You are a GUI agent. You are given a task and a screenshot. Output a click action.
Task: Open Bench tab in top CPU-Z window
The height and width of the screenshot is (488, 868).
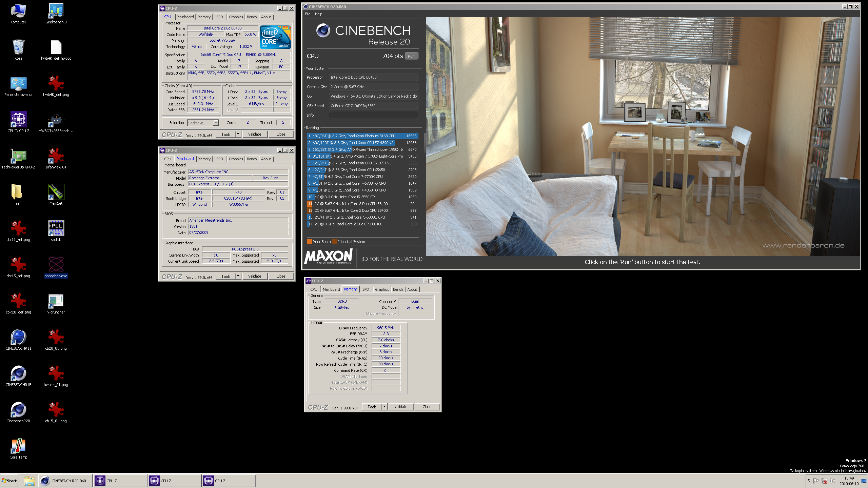pos(252,17)
